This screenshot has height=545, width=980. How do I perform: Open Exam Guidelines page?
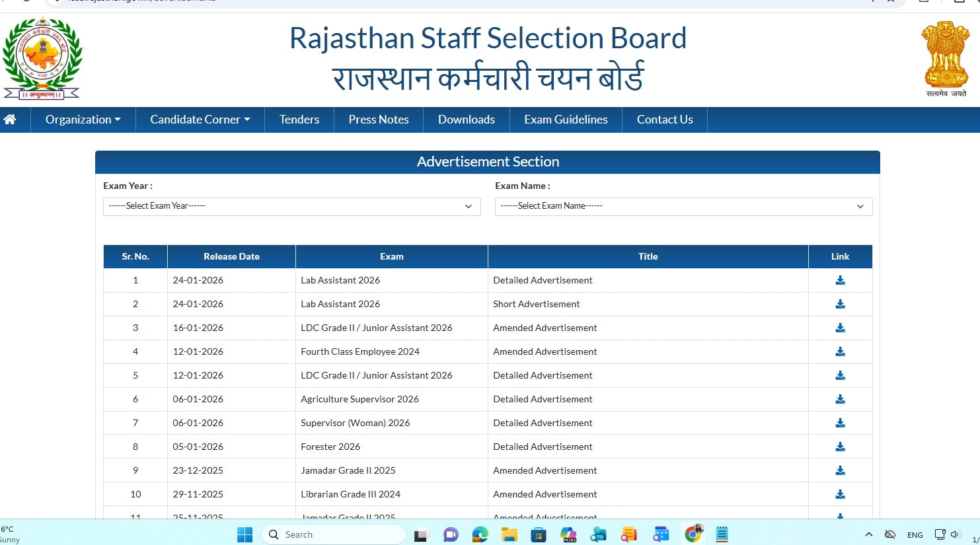click(x=566, y=120)
